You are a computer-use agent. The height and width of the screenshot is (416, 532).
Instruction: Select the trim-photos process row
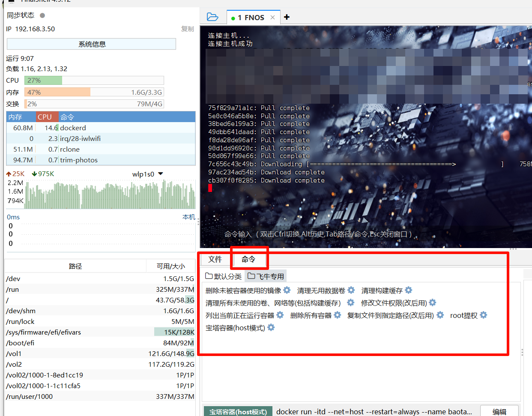101,160
